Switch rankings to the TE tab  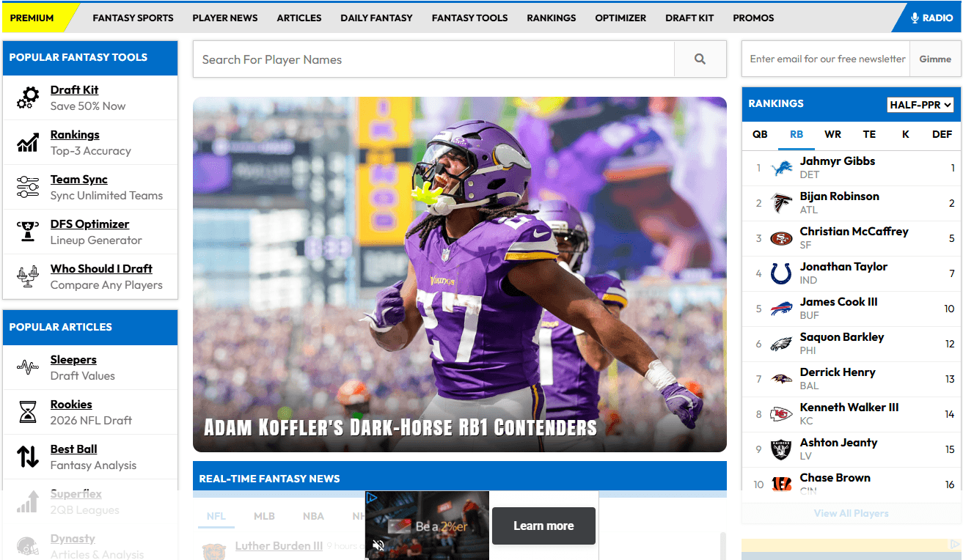(869, 134)
